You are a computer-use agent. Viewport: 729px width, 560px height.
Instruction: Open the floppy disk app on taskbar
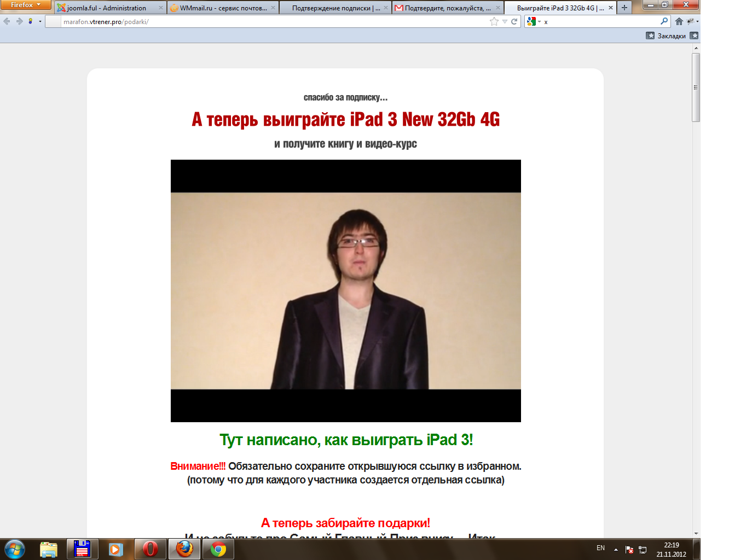pyautogui.click(x=83, y=549)
